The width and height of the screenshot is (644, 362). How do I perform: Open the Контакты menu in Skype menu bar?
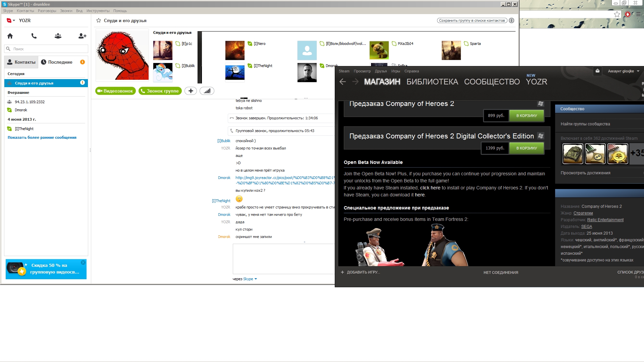pos(25,11)
